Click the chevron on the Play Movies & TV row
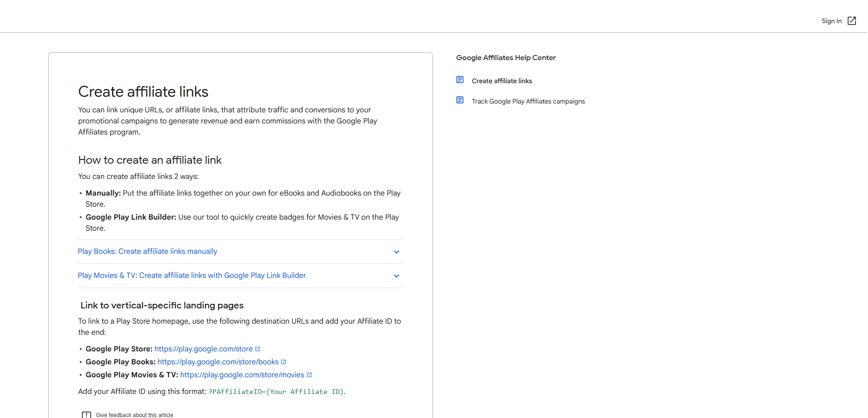This screenshot has height=418, width=868. point(396,276)
